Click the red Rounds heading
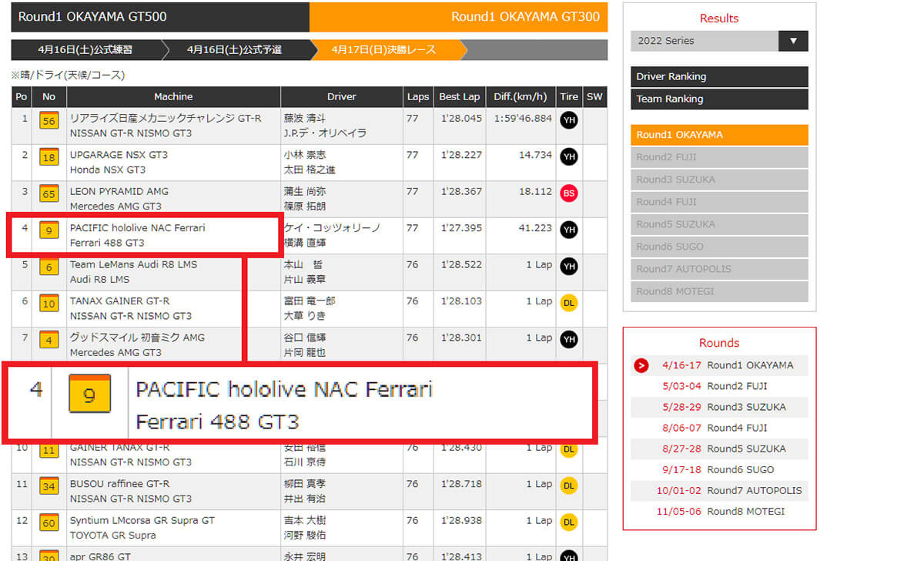This screenshot has height=561, width=924. point(719,343)
